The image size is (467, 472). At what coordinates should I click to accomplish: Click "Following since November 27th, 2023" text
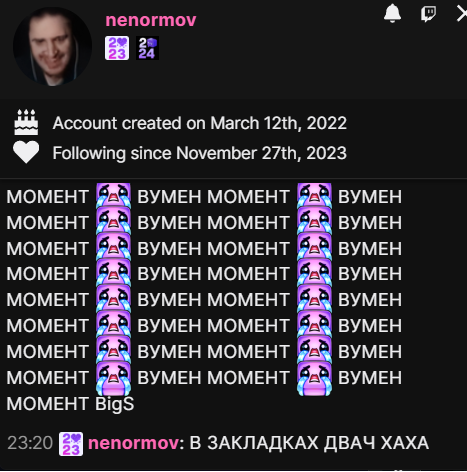(x=200, y=153)
